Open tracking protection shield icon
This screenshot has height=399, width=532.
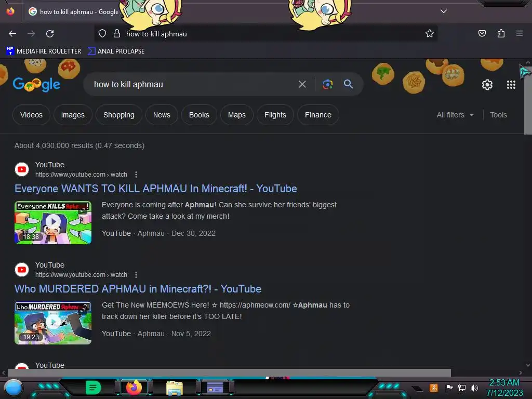click(x=102, y=34)
